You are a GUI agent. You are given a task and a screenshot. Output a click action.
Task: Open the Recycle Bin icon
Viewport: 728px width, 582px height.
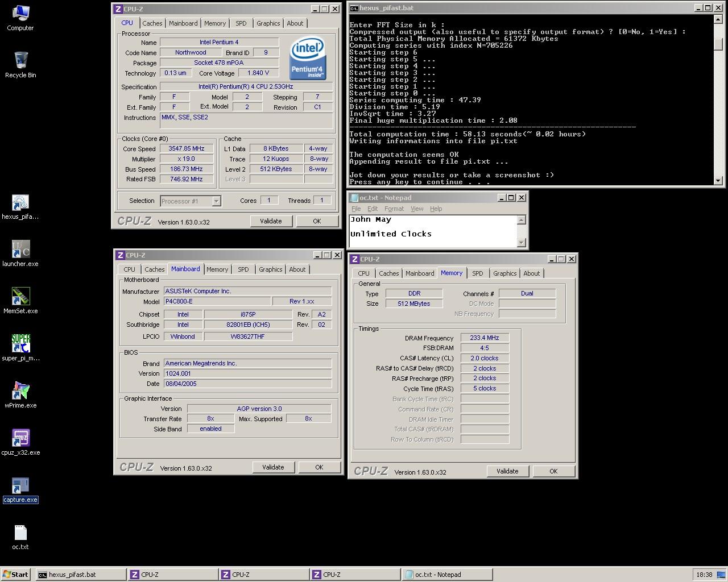click(x=20, y=65)
